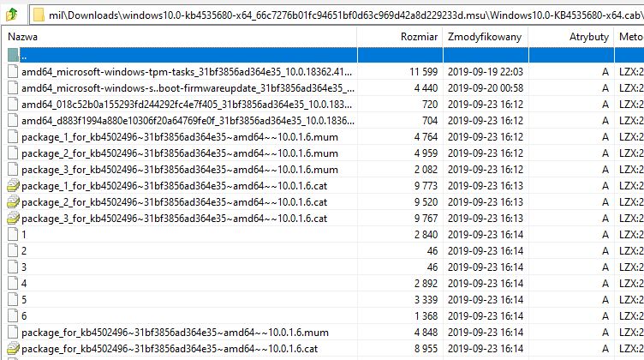The width and height of the screenshot is (644, 360).
Task: Click catalog icon of package_for_kb4502496 .cat file
Action: (x=13, y=349)
